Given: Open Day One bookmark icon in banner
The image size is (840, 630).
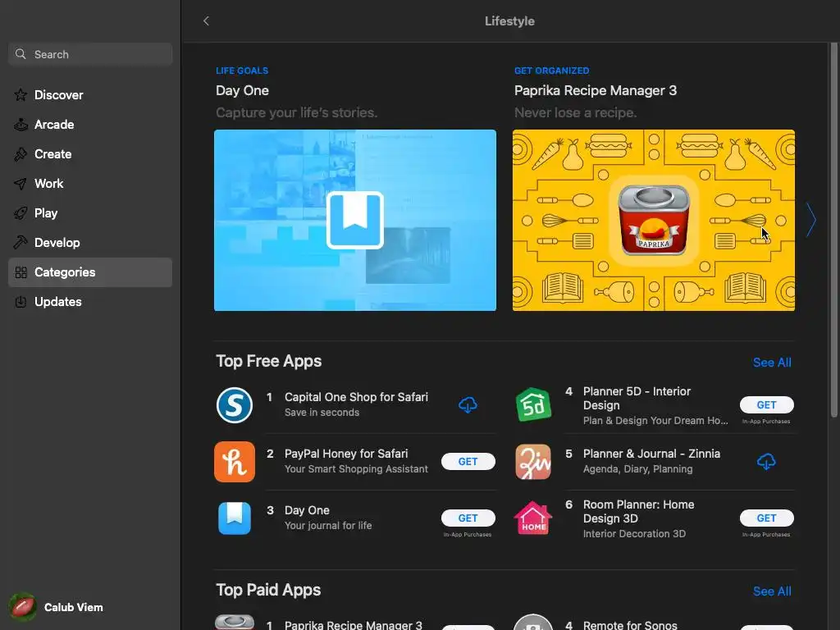Looking at the screenshot, I should pyautogui.click(x=354, y=220).
